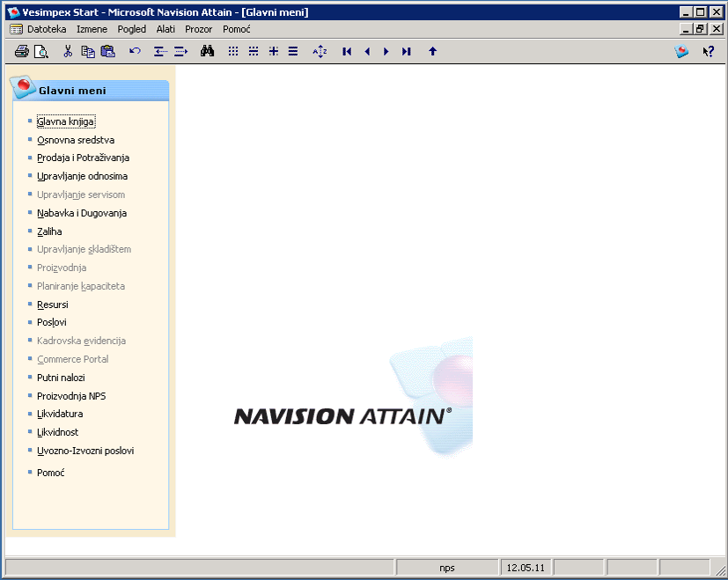The width and height of the screenshot is (728, 580).
Task: Click the nps status bar field
Action: pyautogui.click(x=447, y=568)
